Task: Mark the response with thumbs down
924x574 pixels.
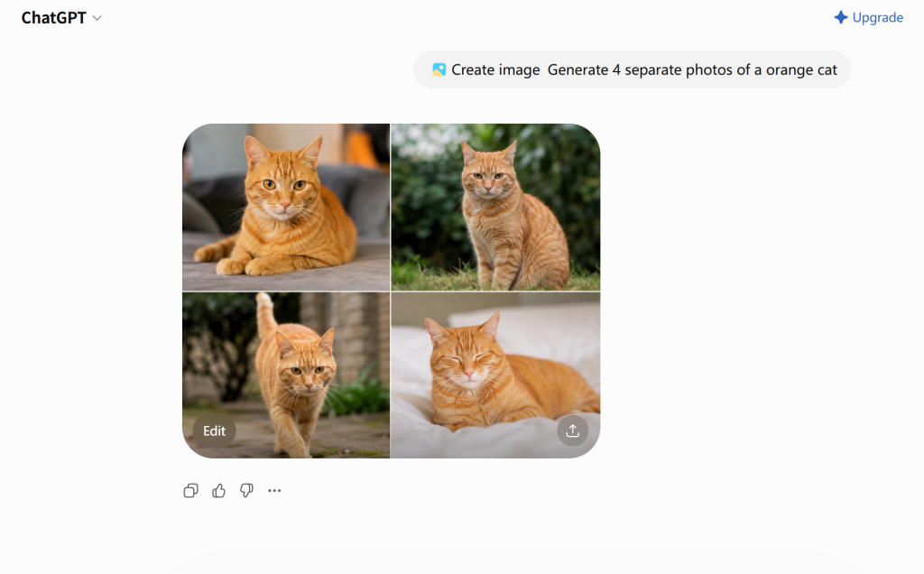Action: coord(246,490)
